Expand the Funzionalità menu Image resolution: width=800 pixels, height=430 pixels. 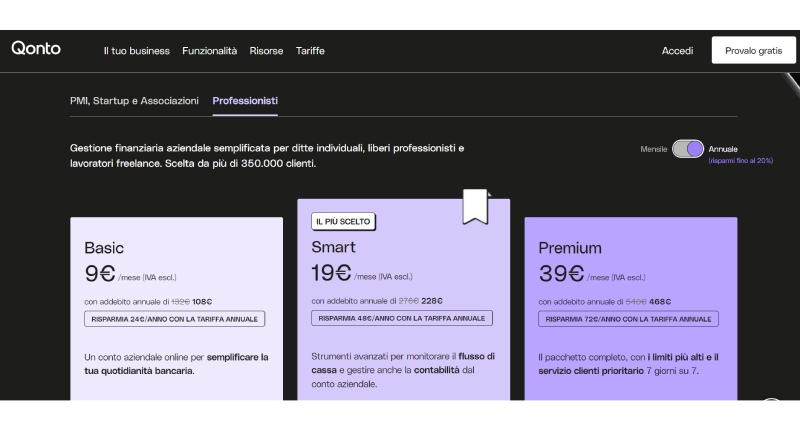point(209,51)
